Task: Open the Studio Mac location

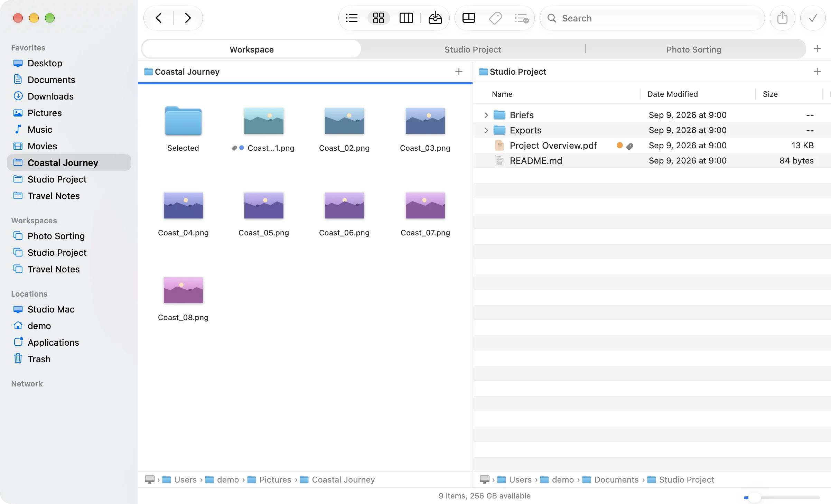Action: tap(69, 309)
